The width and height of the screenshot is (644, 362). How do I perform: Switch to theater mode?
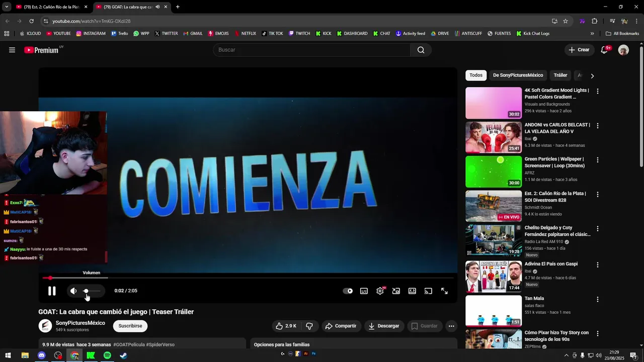pos(412,291)
